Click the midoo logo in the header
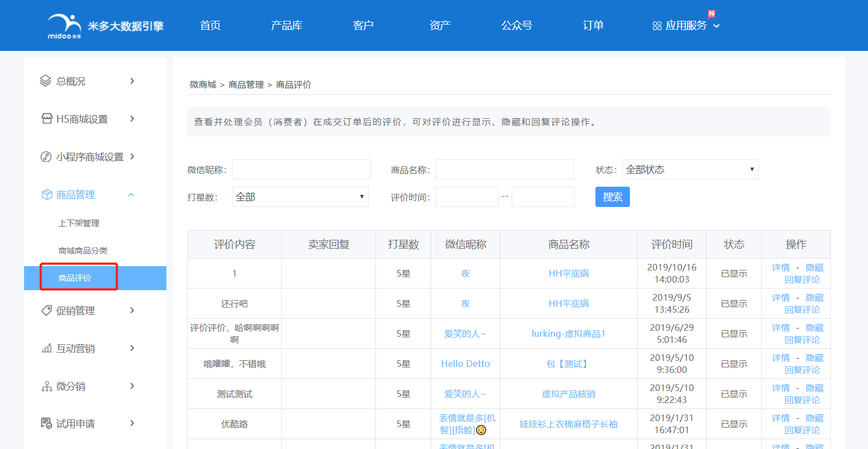The image size is (868, 449). [105, 26]
